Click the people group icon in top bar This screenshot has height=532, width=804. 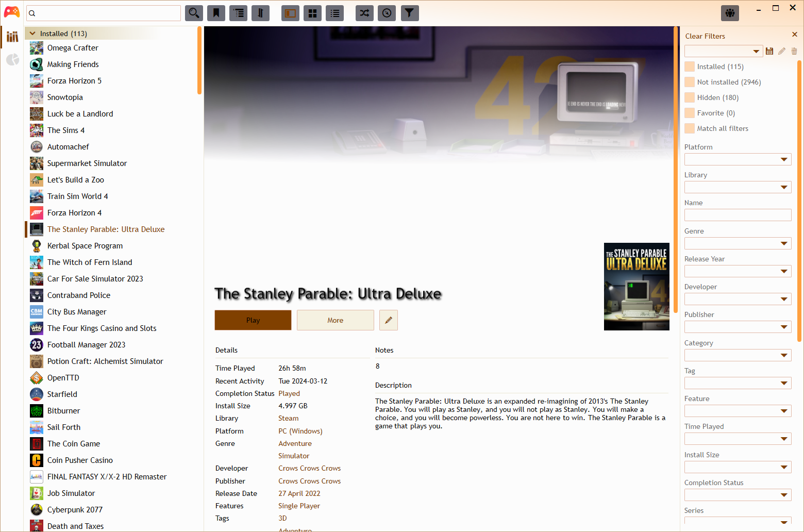tap(730, 13)
